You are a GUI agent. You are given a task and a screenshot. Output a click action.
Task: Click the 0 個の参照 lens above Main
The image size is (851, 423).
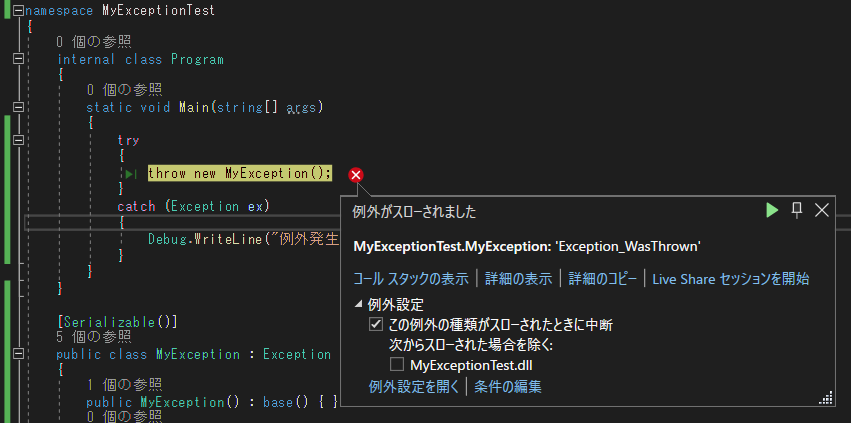(124, 90)
